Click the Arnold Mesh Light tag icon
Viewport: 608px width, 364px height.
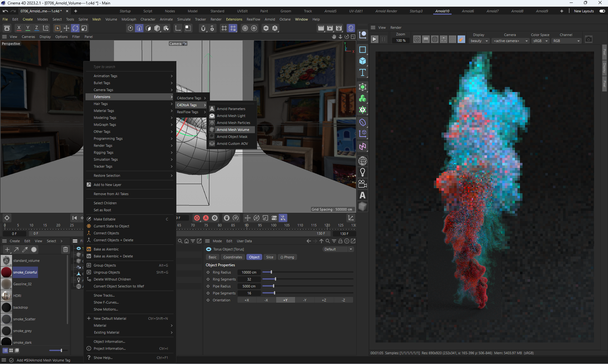[212, 116]
